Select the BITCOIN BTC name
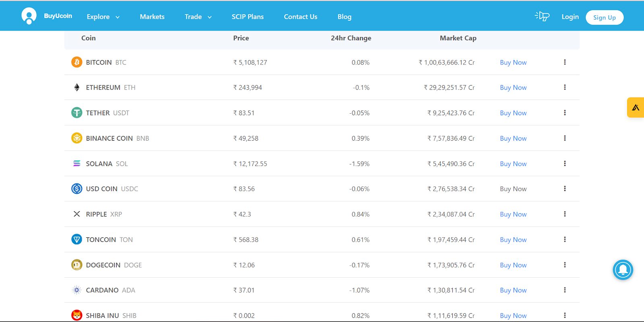644x322 pixels. tap(106, 62)
